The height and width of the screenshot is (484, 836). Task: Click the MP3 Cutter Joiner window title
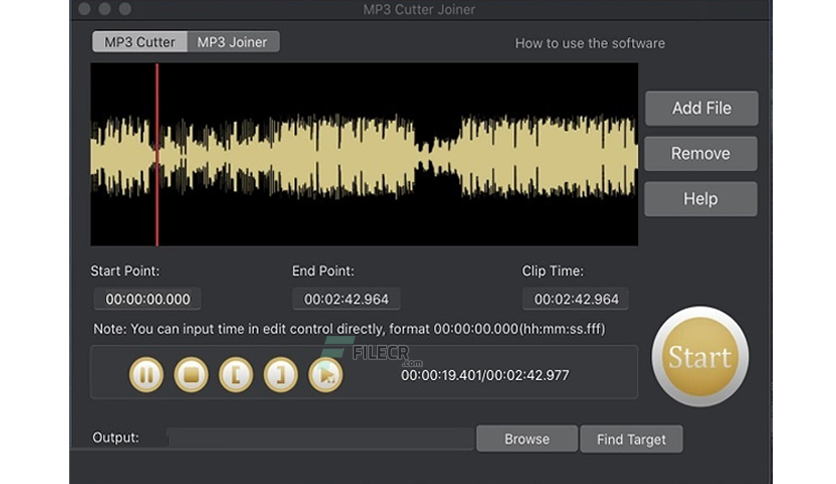[419, 10]
